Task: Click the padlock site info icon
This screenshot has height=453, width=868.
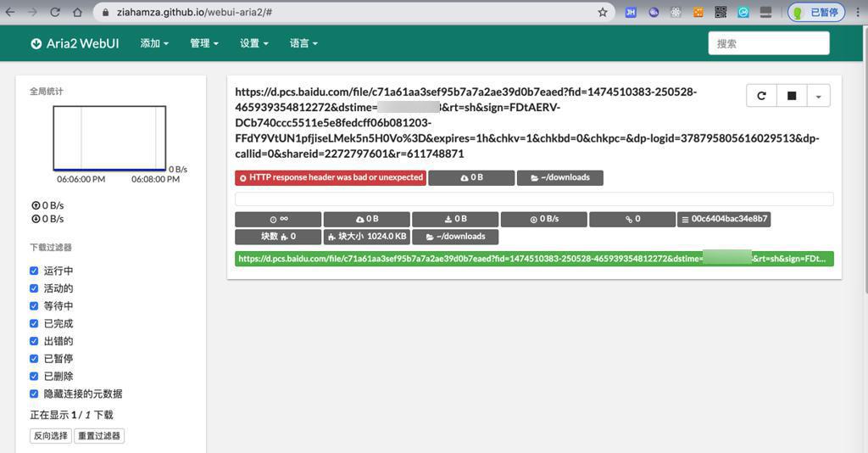Action: pyautogui.click(x=105, y=12)
